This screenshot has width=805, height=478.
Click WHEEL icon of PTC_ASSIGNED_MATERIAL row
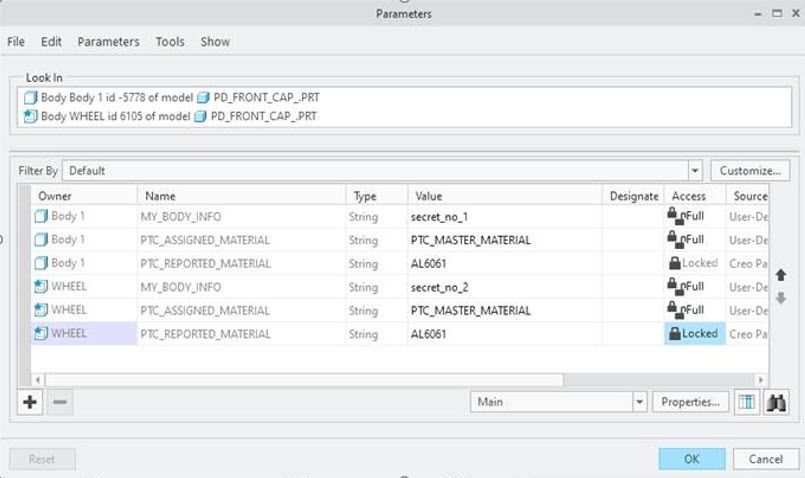click(x=41, y=310)
